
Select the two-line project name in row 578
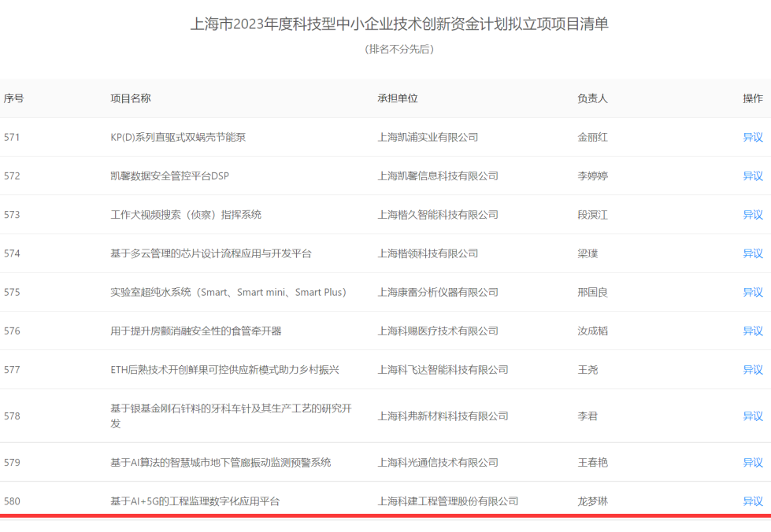tap(231, 416)
